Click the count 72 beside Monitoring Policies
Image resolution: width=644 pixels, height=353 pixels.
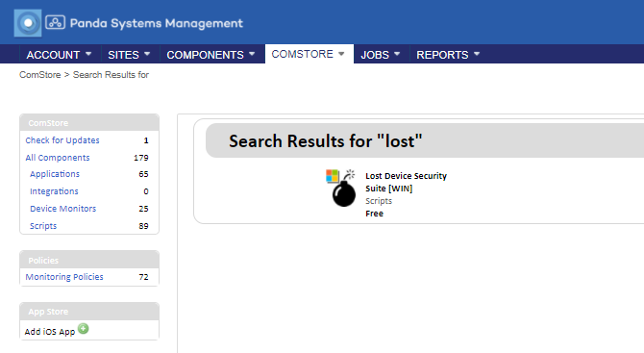pos(143,277)
